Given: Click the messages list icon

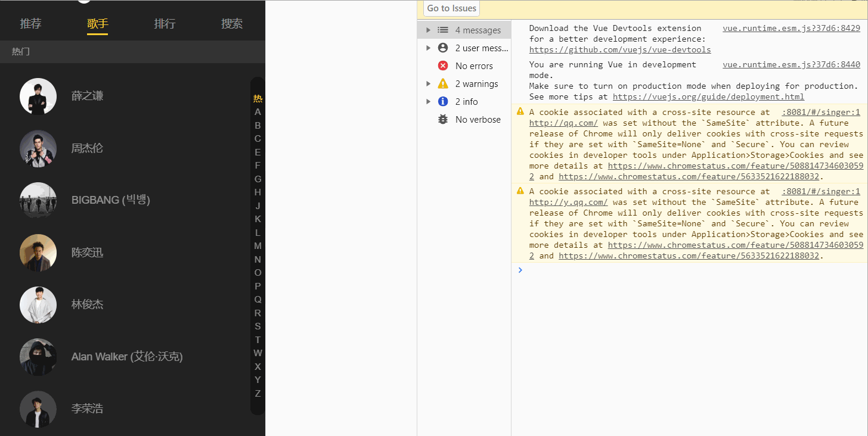Looking at the screenshot, I should [443, 30].
